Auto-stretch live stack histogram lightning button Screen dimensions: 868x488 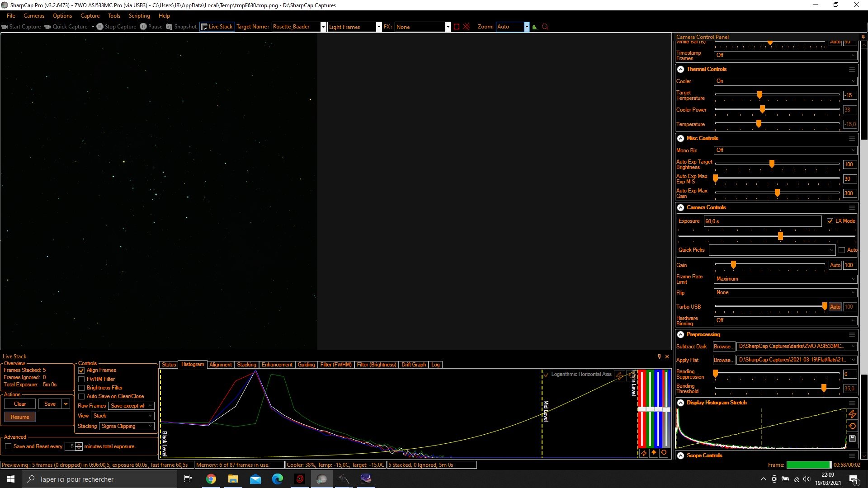coord(644,453)
